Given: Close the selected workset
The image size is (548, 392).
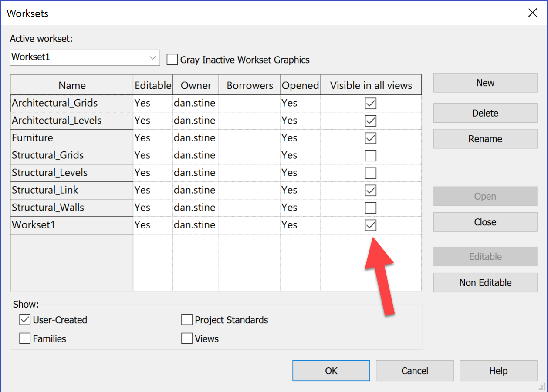Looking at the screenshot, I should pyautogui.click(x=485, y=222).
